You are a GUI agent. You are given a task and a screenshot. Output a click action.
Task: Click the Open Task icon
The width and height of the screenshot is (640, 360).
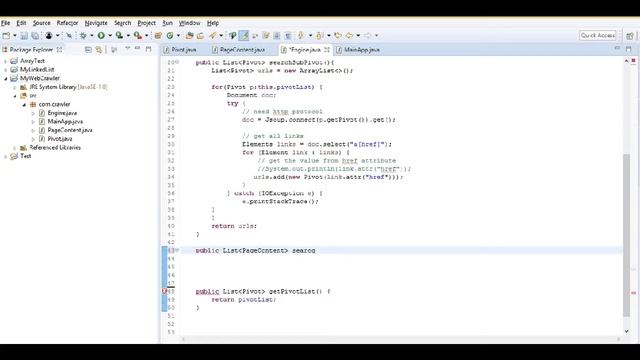point(200,36)
